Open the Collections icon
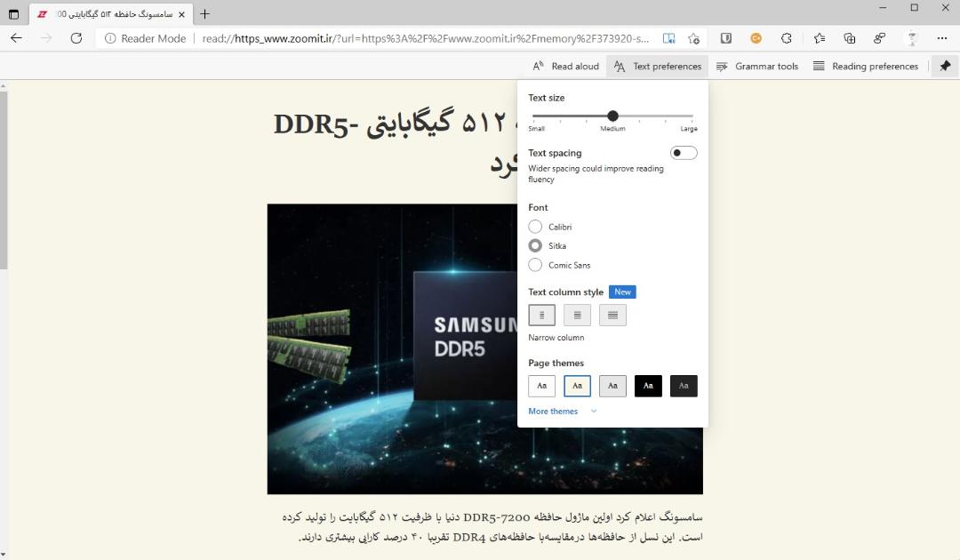960x560 pixels. 849,38
